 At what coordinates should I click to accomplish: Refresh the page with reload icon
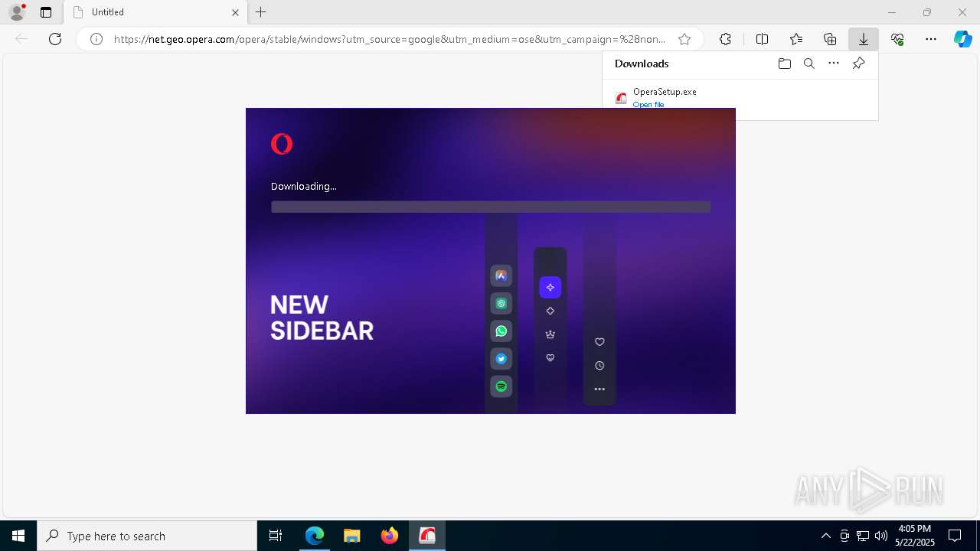click(x=55, y=39)
